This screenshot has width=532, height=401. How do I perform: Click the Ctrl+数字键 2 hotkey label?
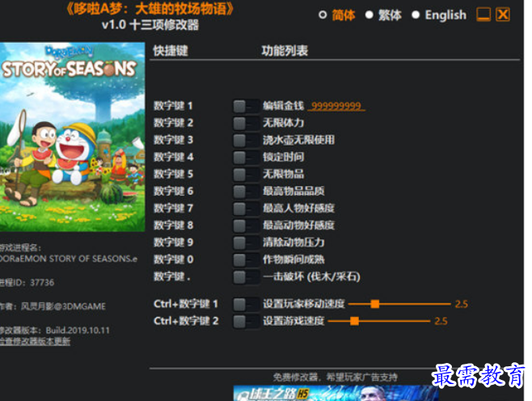(x=186, y=321)
